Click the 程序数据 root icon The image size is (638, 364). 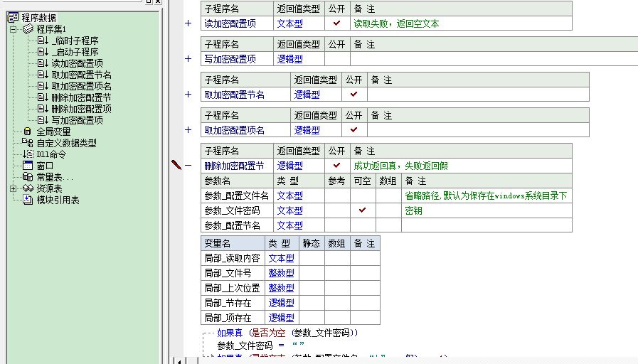click(x=13, y=18)
